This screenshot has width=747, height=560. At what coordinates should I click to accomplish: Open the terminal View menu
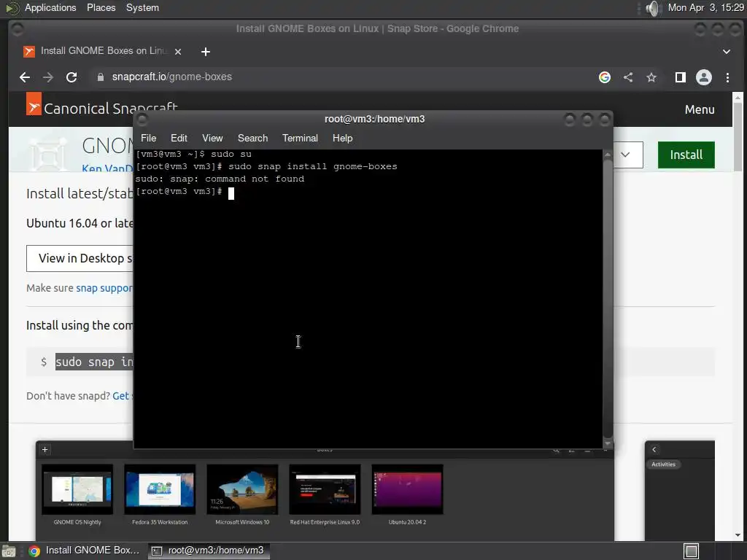pyautogui.click(x=212, y=138)
